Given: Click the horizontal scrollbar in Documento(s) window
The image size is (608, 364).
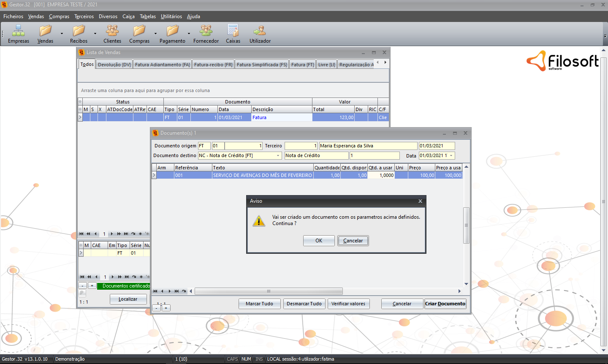Looking at the screenshot, I should [x=269, y=291].
